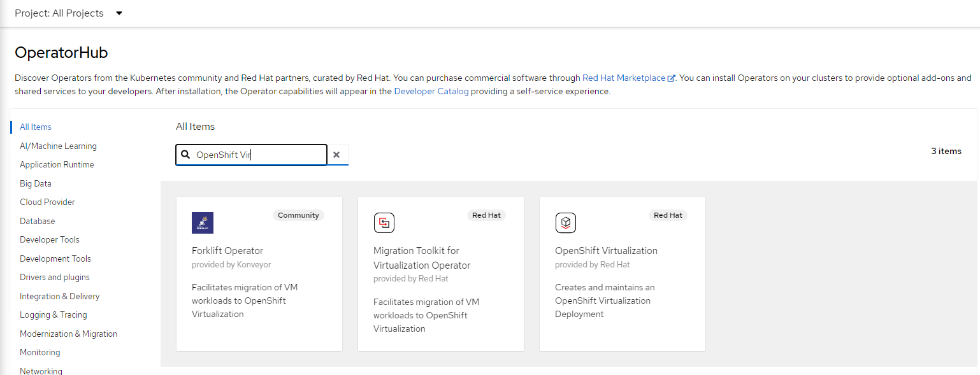Open the Developer Catalog link

(431, 91)
